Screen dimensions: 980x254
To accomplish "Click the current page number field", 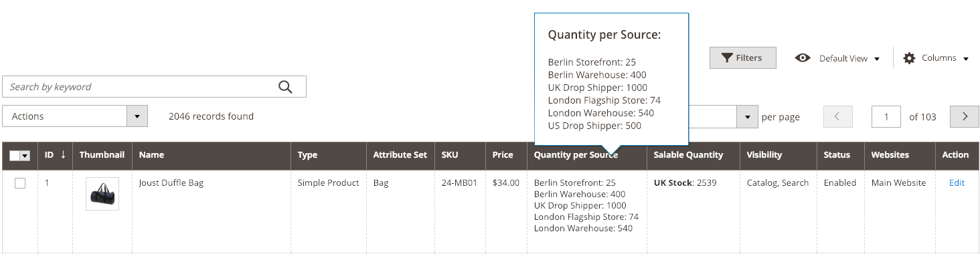I will pyautogui.click(x=886, y=116).
